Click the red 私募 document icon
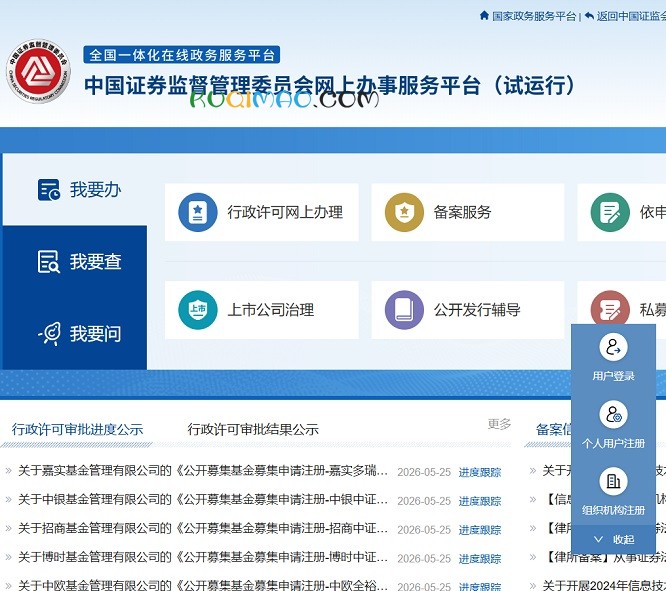This screenshot has width=666, height=591. pyautogui.click(x=610, y=308)
